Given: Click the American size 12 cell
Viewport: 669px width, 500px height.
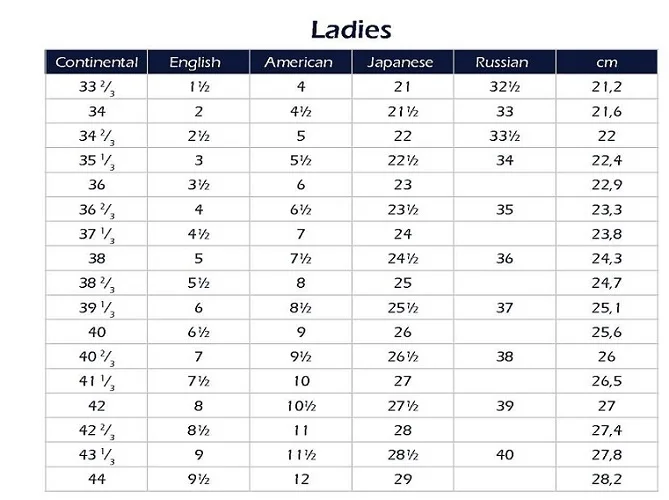Looking at the screenshot, I should pyautogui.click(x=298, y=479).
